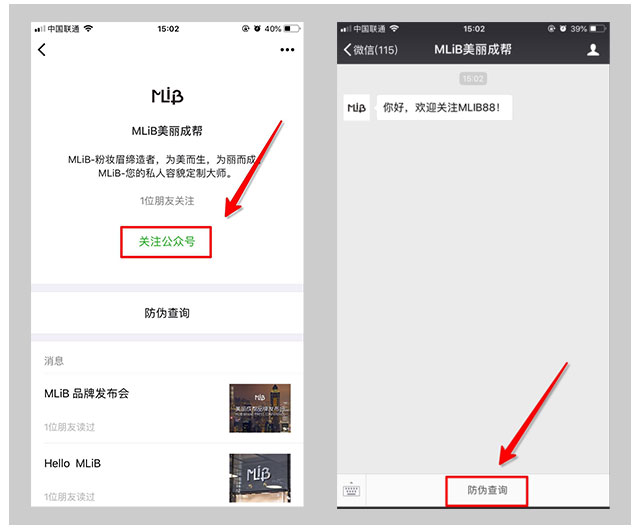Tap 防伪查询 in the chat bottom menu
Image resolution: width=640 pixels, height=530 pixels.
pos(487,490)
